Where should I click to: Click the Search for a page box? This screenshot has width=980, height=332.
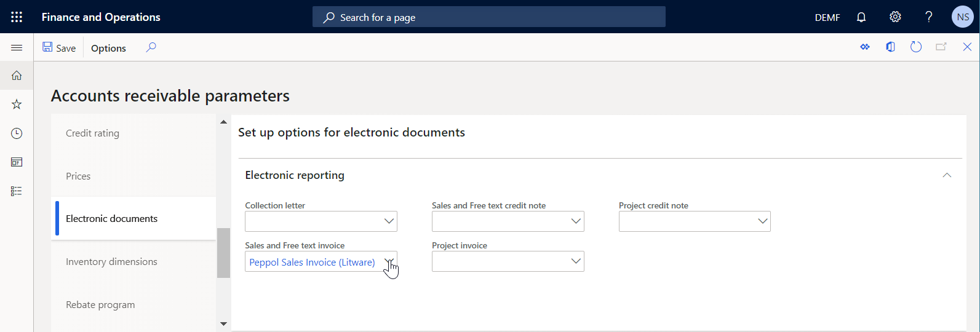(489, 17)
